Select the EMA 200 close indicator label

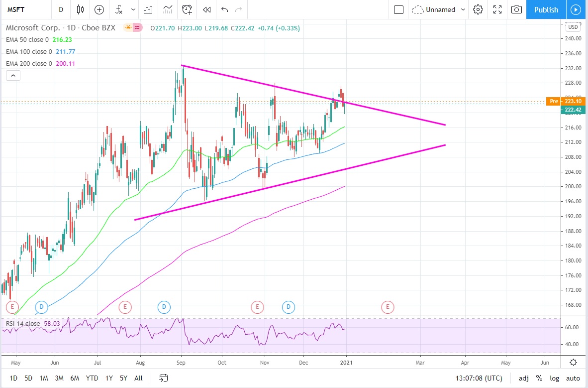(x=29, y=63)
